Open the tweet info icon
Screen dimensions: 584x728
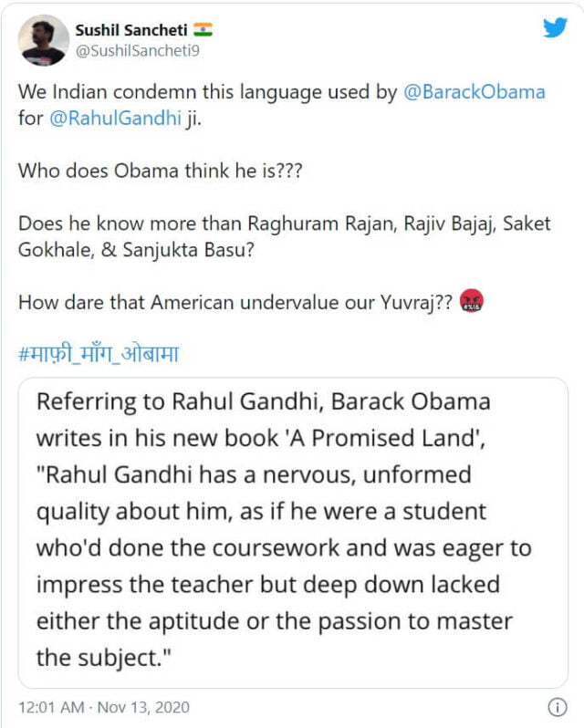558,707
